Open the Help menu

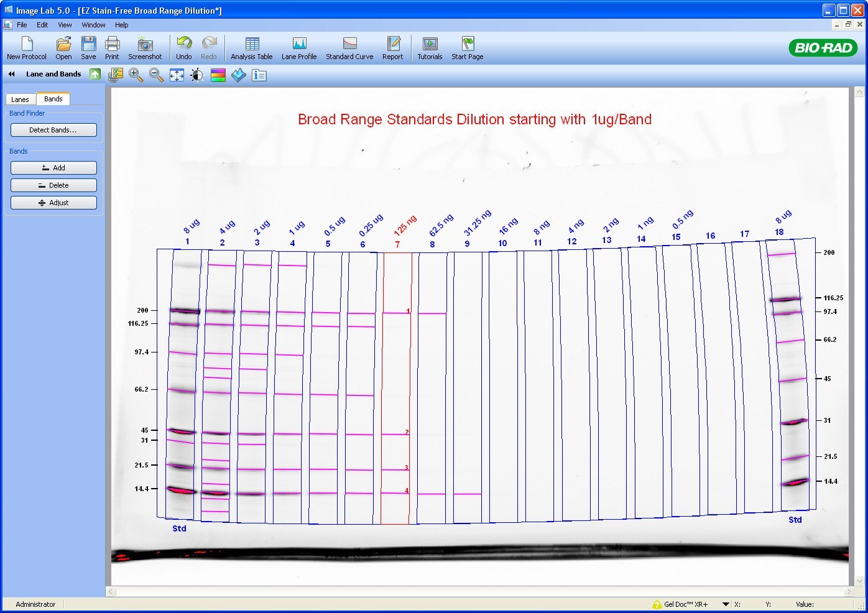tap(121, 25)
